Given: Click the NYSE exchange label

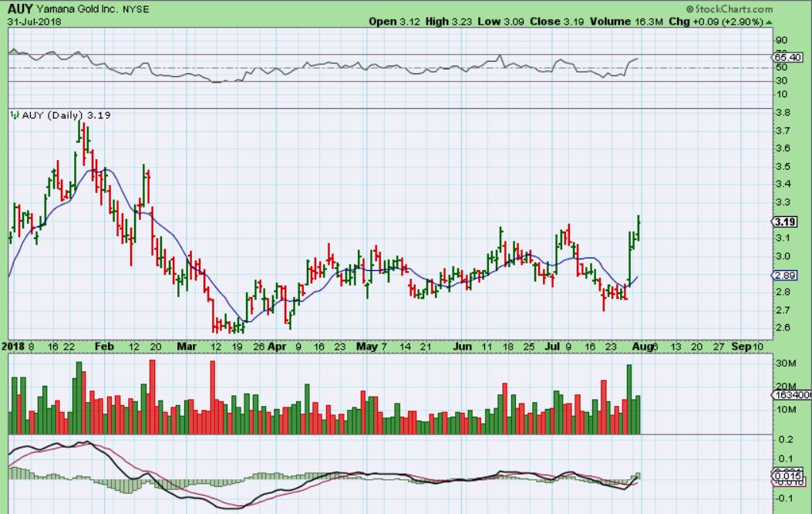Looking at the screenshot, I should pyautogui.click(x=136, y=9).
